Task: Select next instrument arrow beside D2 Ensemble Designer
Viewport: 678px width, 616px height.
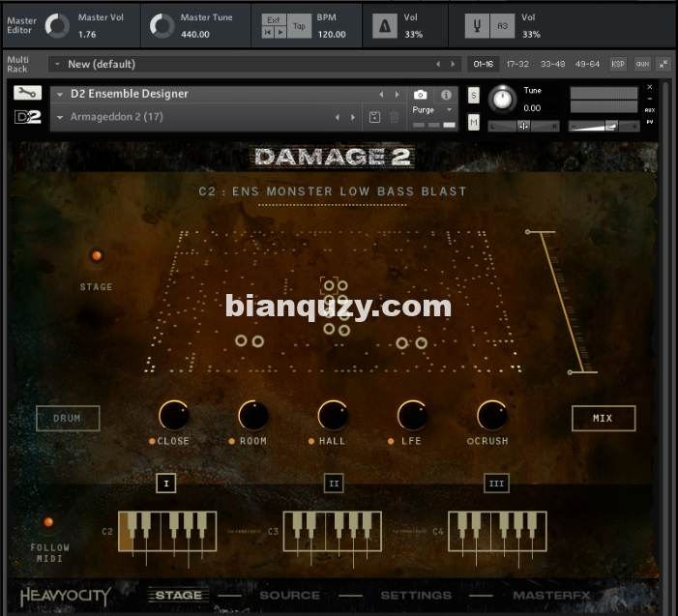Action: click(397, 94)
